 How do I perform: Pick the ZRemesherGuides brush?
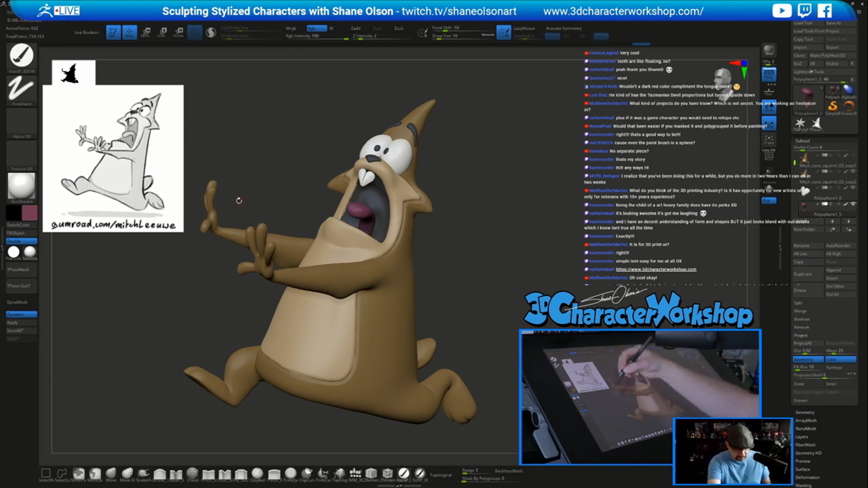(x=371, y=474)
